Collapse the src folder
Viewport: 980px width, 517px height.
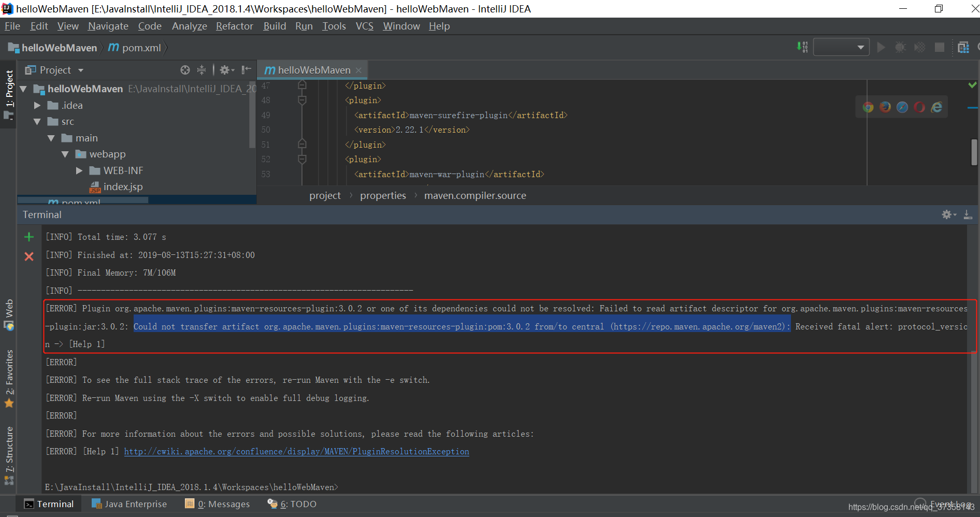37,122
